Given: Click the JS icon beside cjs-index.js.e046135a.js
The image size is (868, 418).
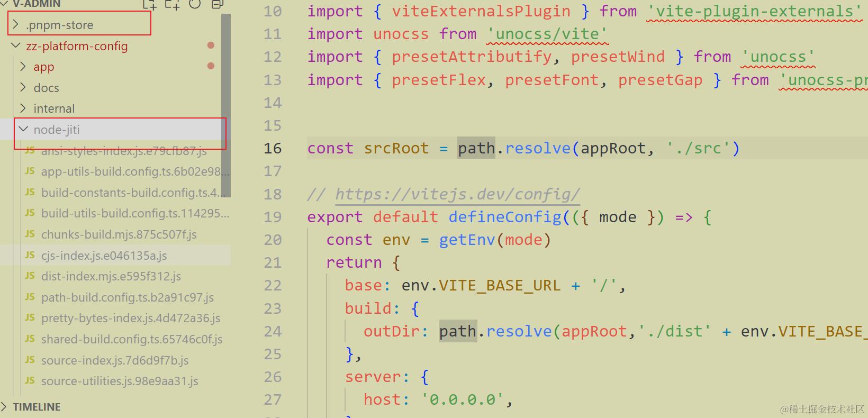Looking at the screenshot, I should click(30, 256).
